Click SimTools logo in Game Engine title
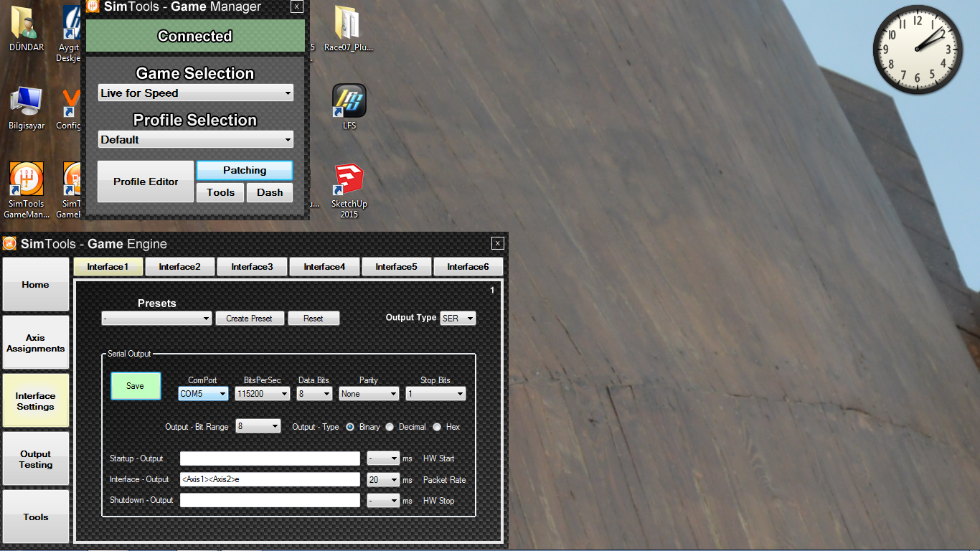The height and width of the screenshot is (551, 980). coord(10,243)
